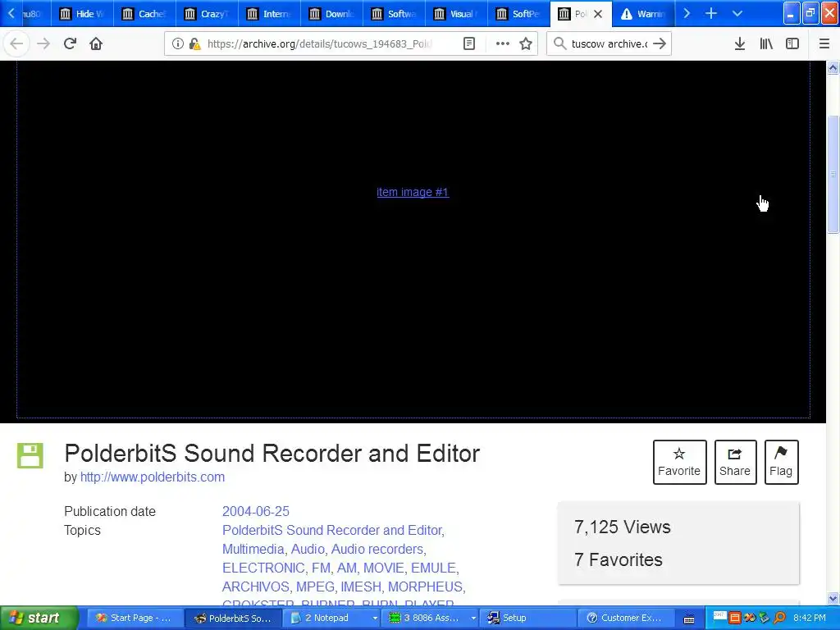The height and width of the screenshot is (630, 840).
Task: Show site information icon in address bar
Action: 178,44
